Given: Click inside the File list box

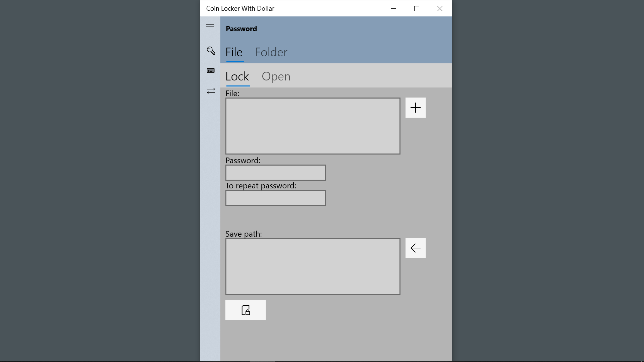Looking at the screenshot, I should click(313, 126).
